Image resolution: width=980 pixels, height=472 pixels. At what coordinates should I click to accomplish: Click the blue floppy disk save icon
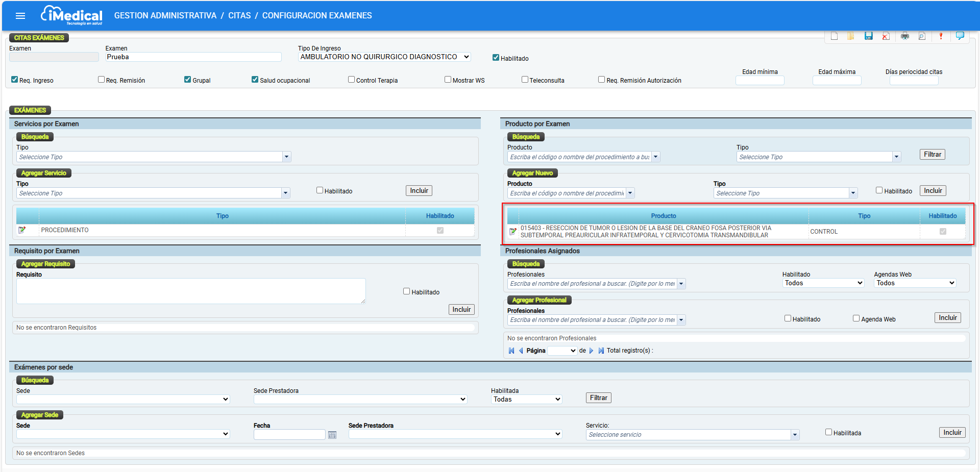pyautogui.click(x=868, y=36)
